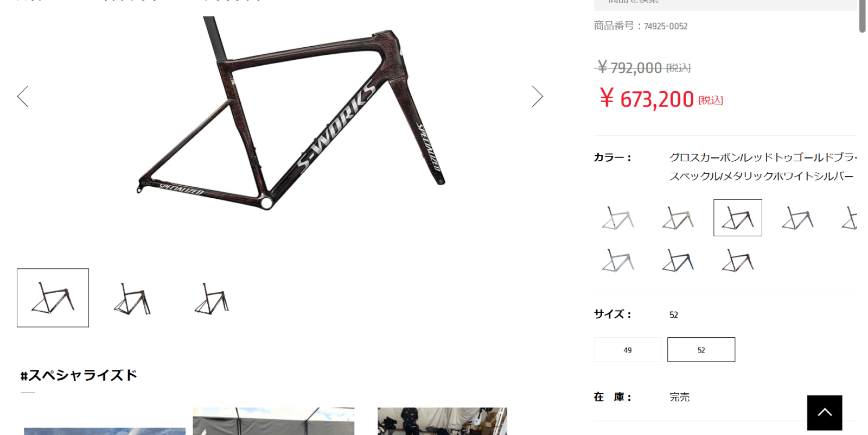Select the first gallery thumbnail of the frame
868x435 pixels.
pyautogui.click(x=53, y=298)
